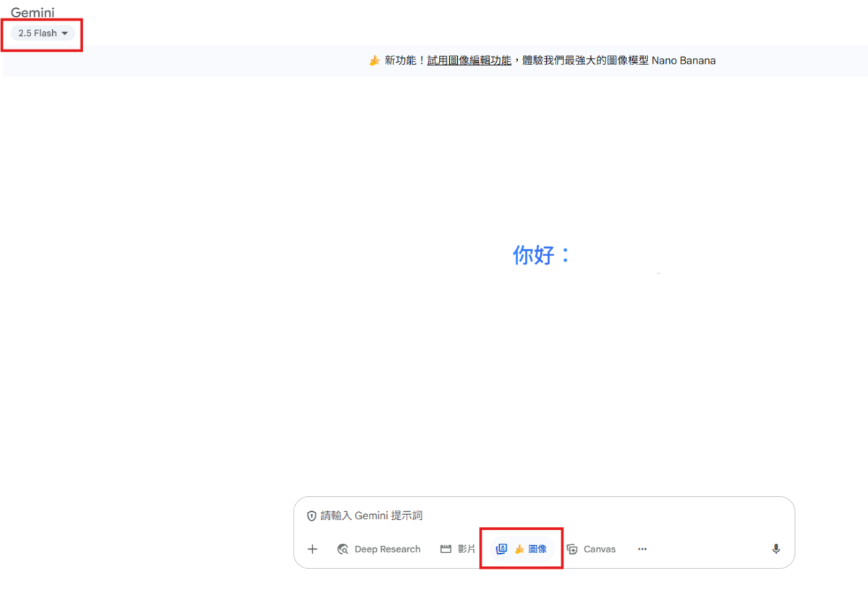Click the 圖像 picture stack icon
868x590 pixels.
pyautogui.click(x=501, y=549)
